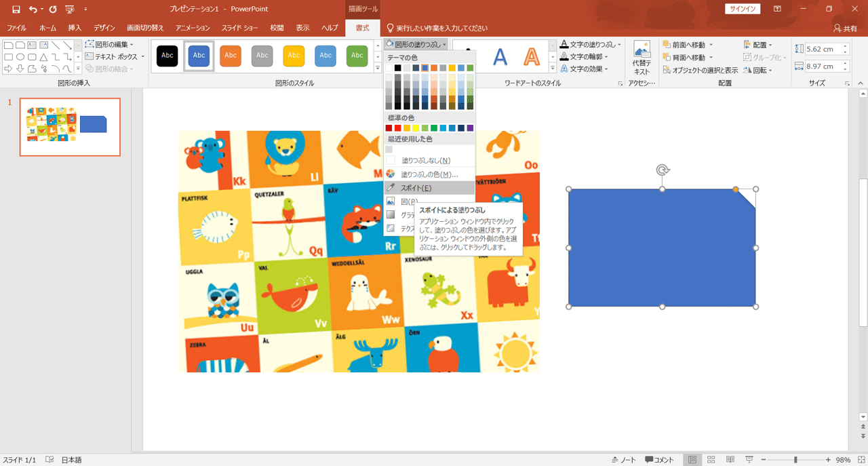
Task: Undo the last action
Action: coord(33,9)
